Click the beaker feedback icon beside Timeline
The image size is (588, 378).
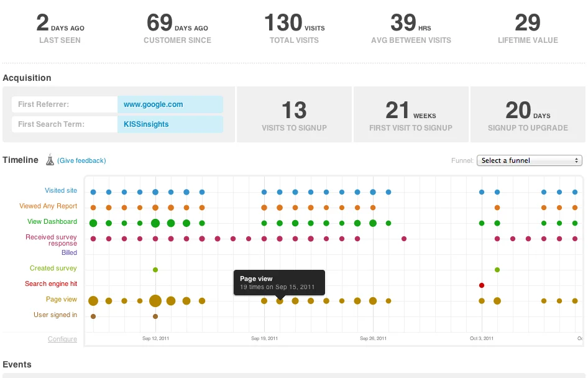tap(50, 160)
